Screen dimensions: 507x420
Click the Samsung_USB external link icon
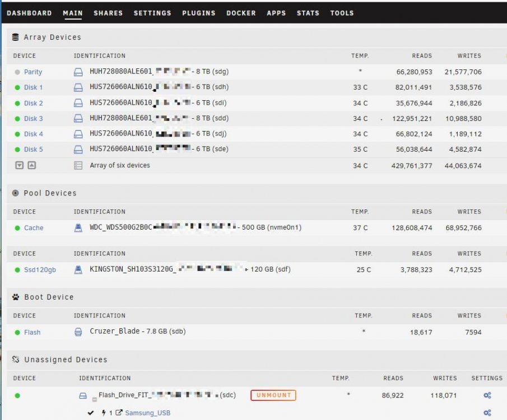pyautogui.click(x=119, y=413)
